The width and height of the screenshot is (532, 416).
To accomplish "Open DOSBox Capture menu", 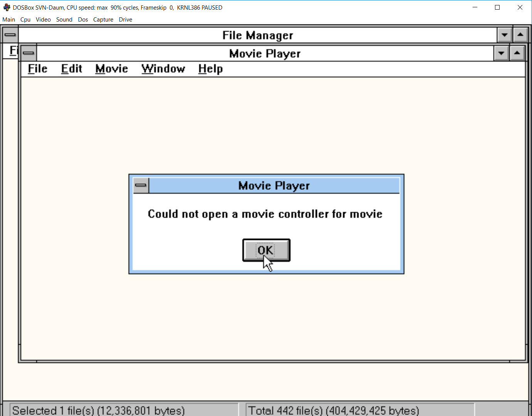I will click(x=103, y=20).
